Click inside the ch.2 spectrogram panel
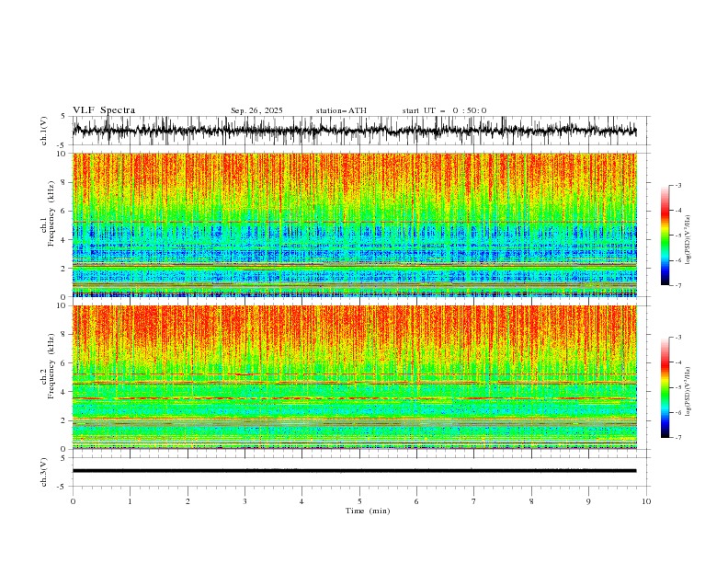This screenshot has width=728, height=563. click(x=354, y=377)
